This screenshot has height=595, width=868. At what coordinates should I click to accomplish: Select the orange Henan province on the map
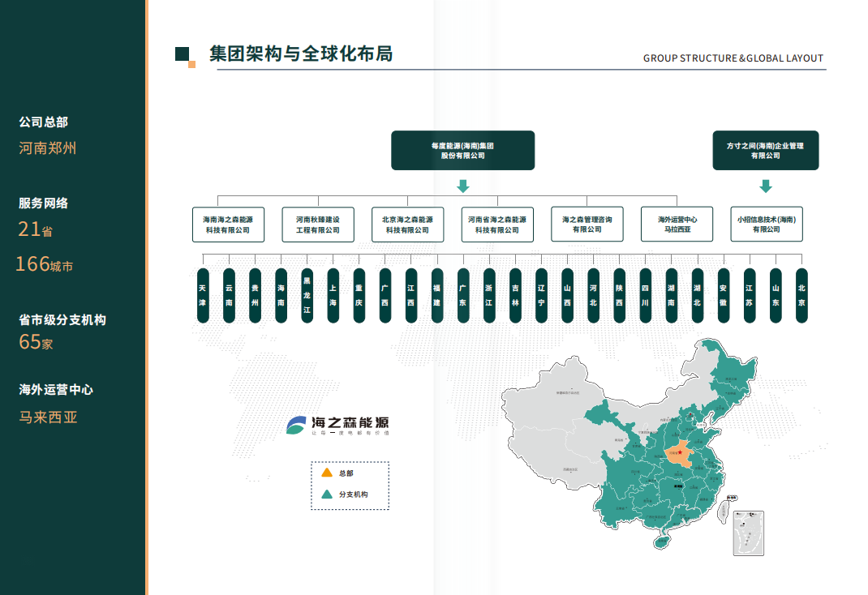click(679, 454)
